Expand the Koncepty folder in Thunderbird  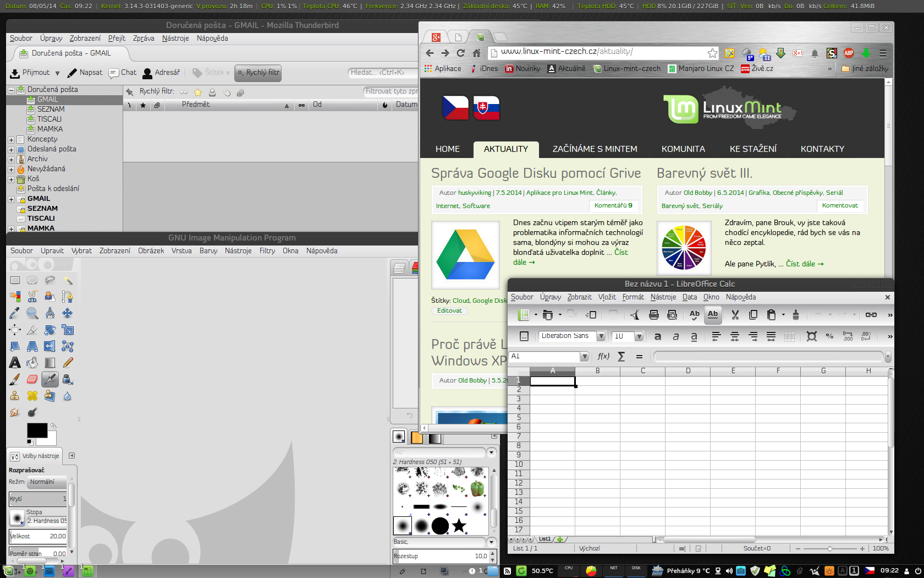click(11, 140)
